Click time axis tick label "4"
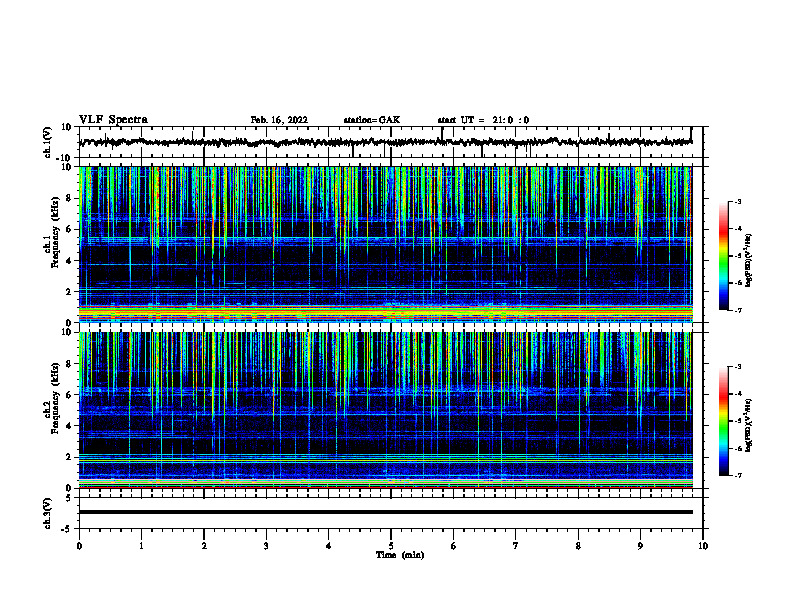This screenshot has height=612, width=792. point(328,546)
